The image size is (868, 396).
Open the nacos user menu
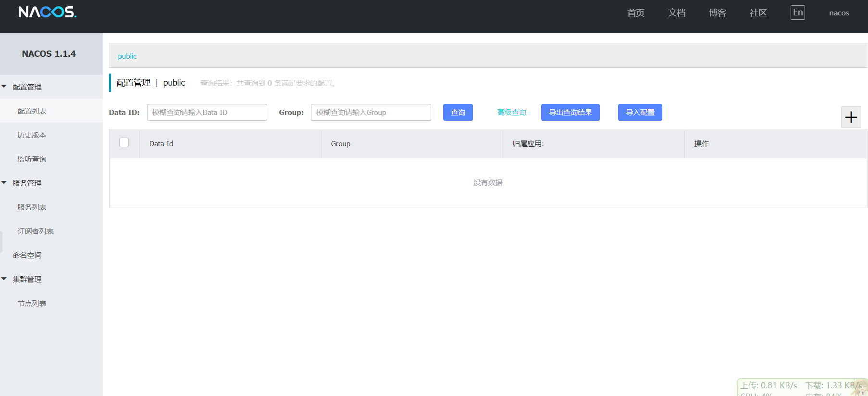(839, 13)
